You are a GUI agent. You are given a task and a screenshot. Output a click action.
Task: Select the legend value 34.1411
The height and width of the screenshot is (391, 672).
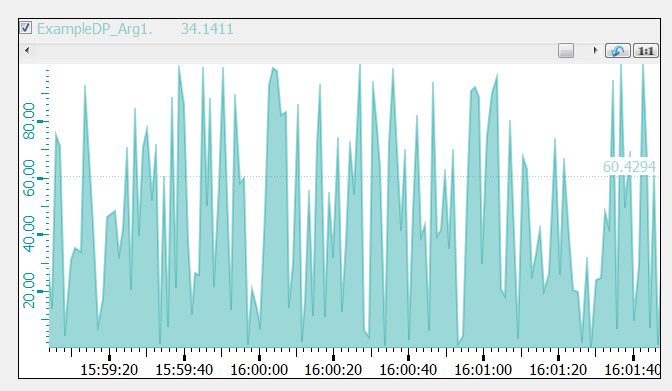click(x=207, y=29)
